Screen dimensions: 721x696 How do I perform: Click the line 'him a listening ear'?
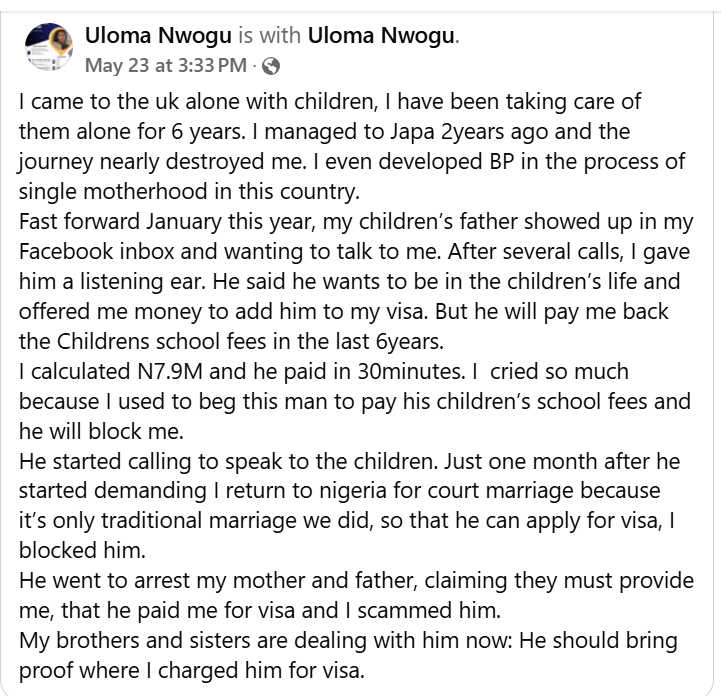(x=112, y=281)
